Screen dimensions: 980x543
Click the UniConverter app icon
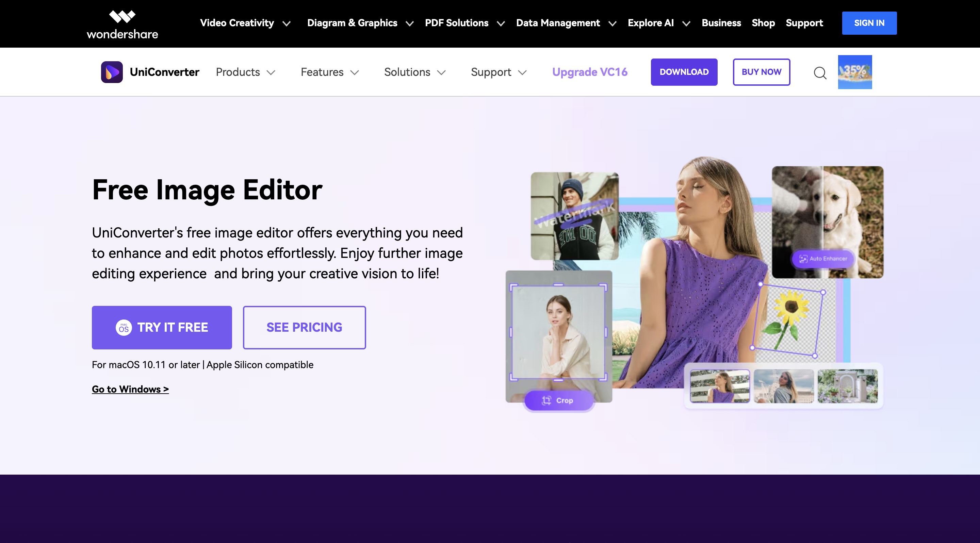click(112, 72)
